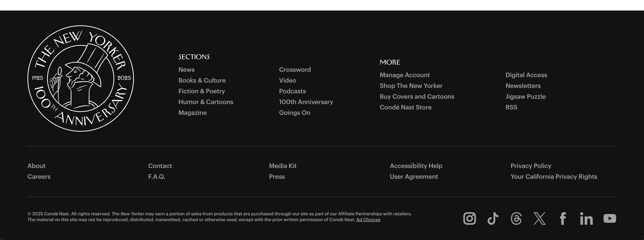Go to Books & Culture
The image size is (644, 240).
(202, 80)
